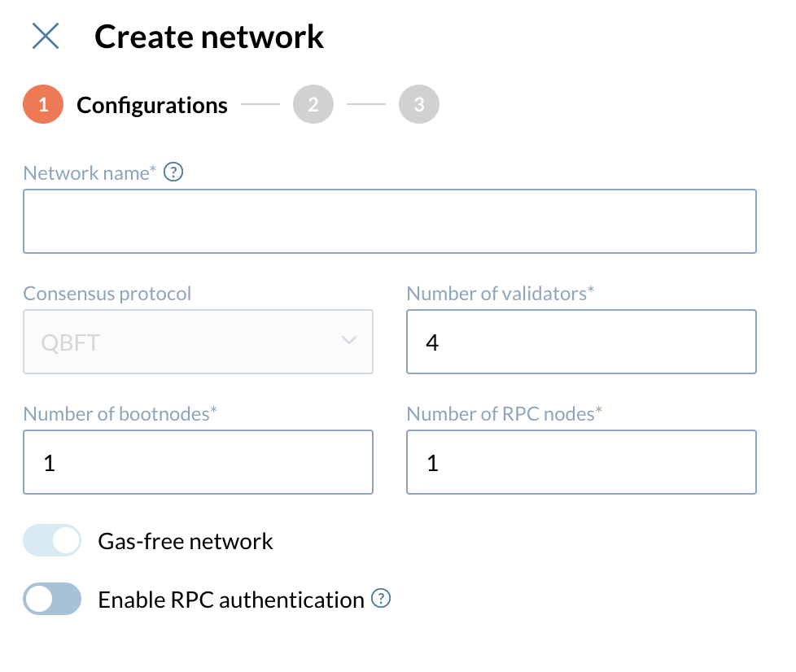Image resolution: width=796 pixels, height=672 pixels.
Task: Click the Enable RPC authentication label
Action: coord(230,599)
